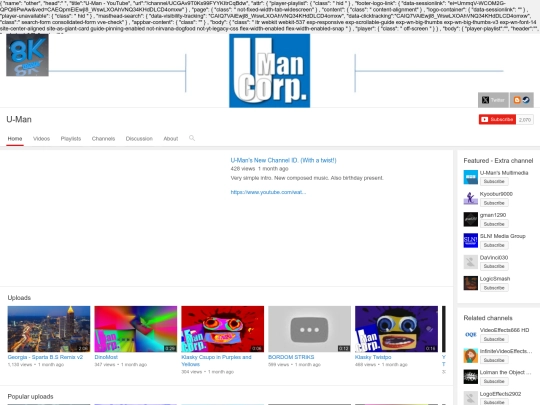Open the U-Man's Multimedia channel name
The width and height of the screenshot is (540, 405).
504,173
